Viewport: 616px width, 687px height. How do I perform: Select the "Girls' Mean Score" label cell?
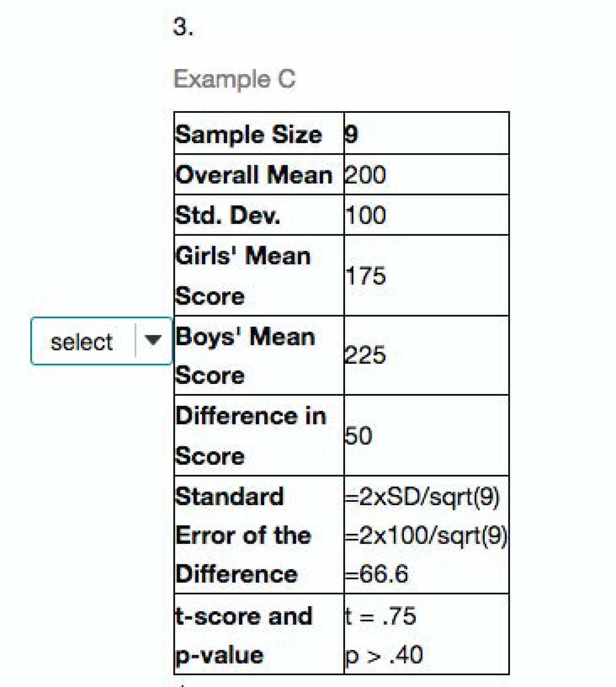point(243,276)
